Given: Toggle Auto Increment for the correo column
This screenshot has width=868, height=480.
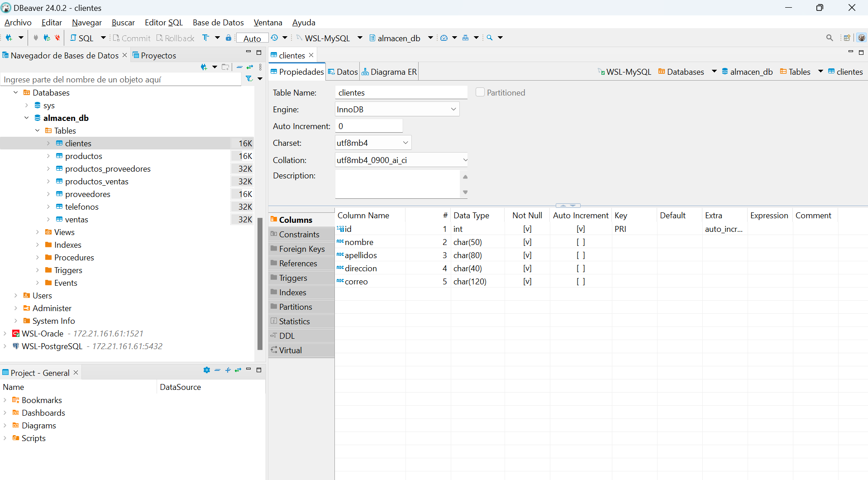Looking at the screenshot, I should click(581, 282).
